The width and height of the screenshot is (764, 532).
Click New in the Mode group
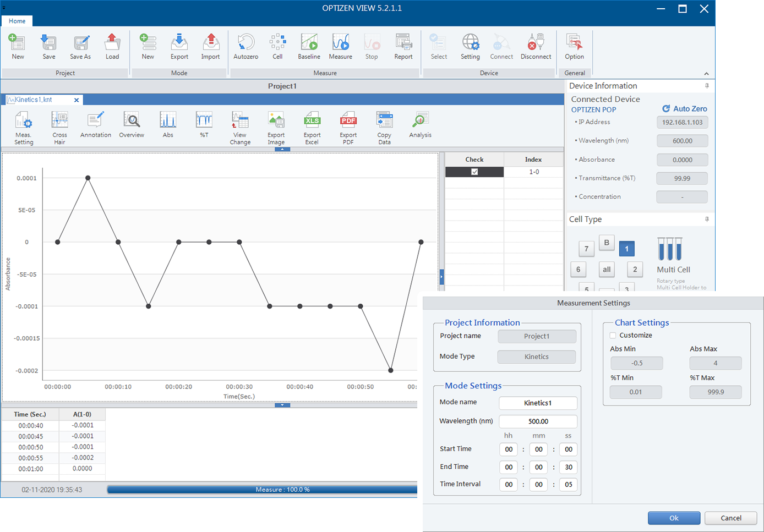(148, 43)
